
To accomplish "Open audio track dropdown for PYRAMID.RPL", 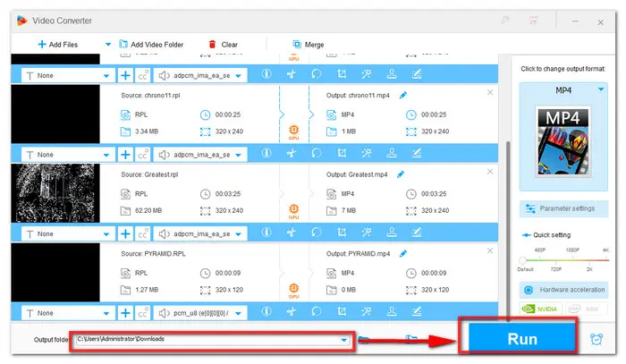I will (x=238, y=312).
